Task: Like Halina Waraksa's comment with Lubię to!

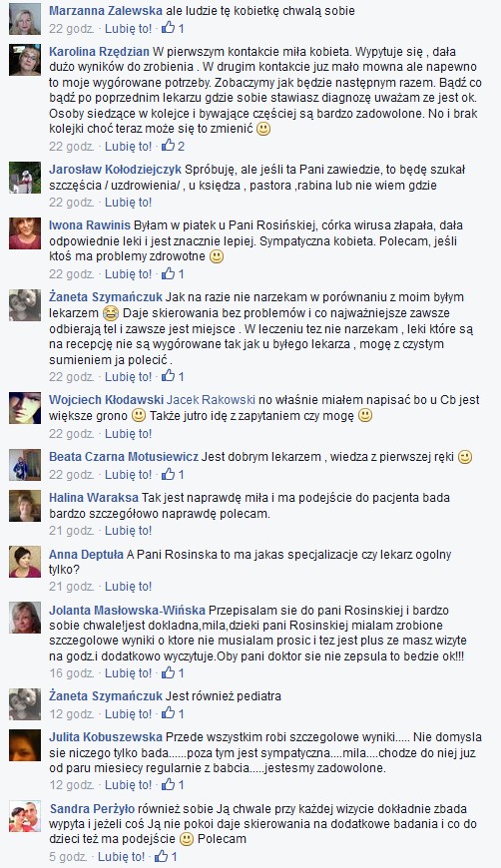Action: pos(128,531)
